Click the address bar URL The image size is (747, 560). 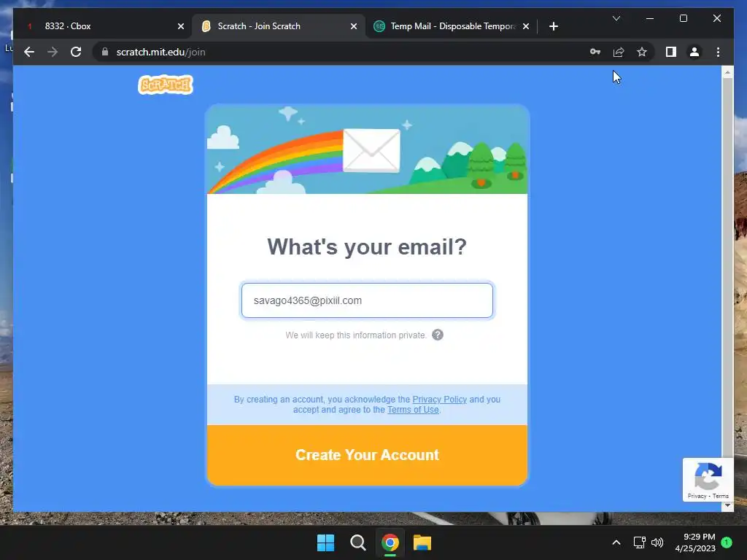[160, 52]
